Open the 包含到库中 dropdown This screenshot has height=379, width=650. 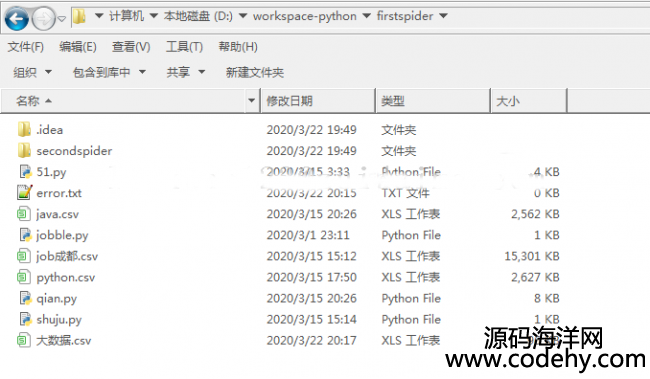(x=109, y=73)
